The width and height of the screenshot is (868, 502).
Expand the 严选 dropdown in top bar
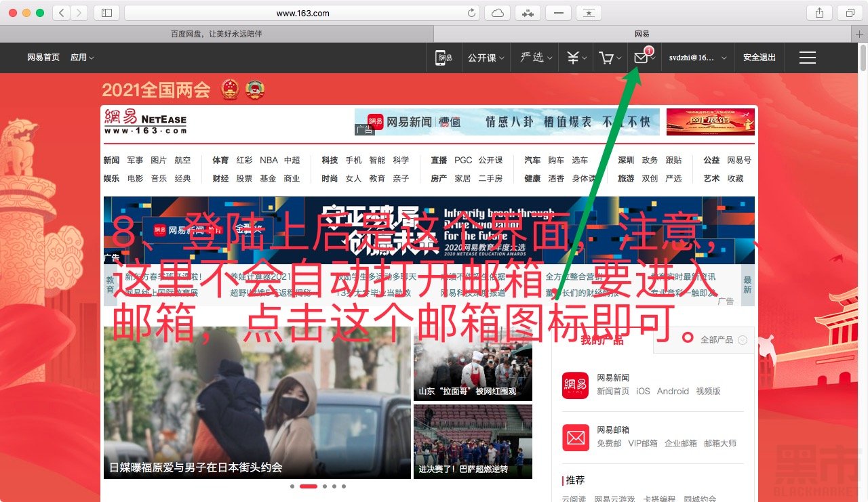pos(536,58)
